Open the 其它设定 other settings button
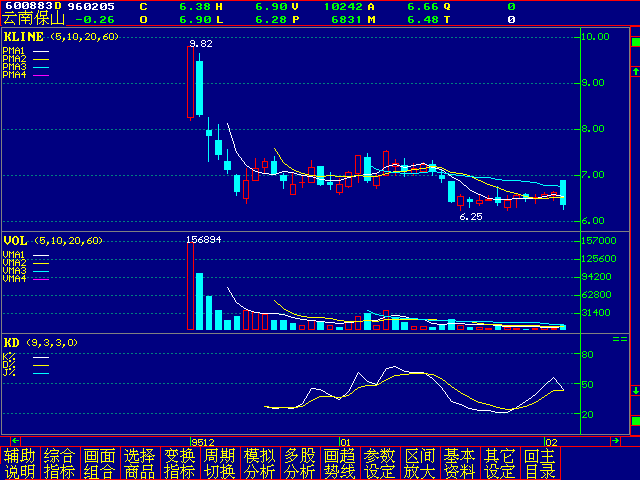This screenshot has height=480, width=640. (500, 463)
